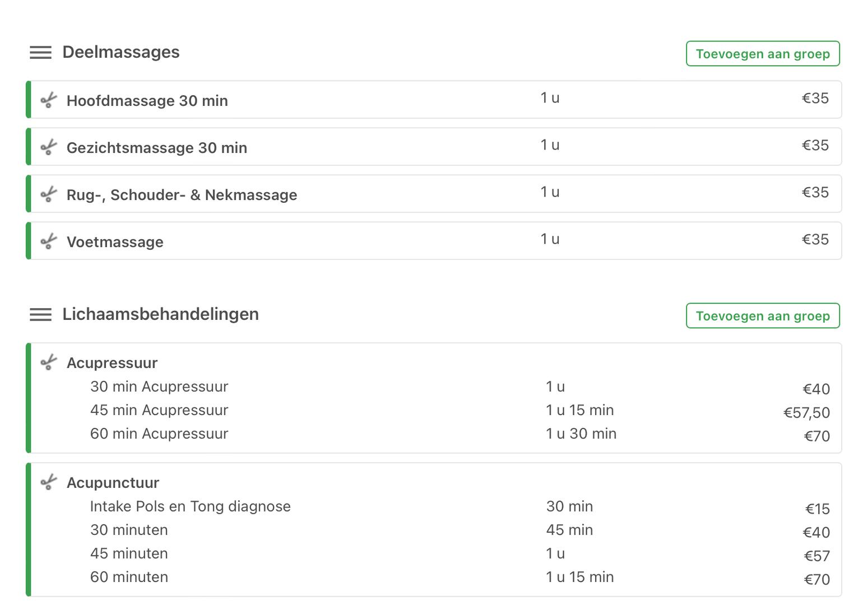The height and width of the screenshot is (605, 868).
Task: Click scissors icon beside Hoofdmassage 30 min
Action: click(49, 100)
